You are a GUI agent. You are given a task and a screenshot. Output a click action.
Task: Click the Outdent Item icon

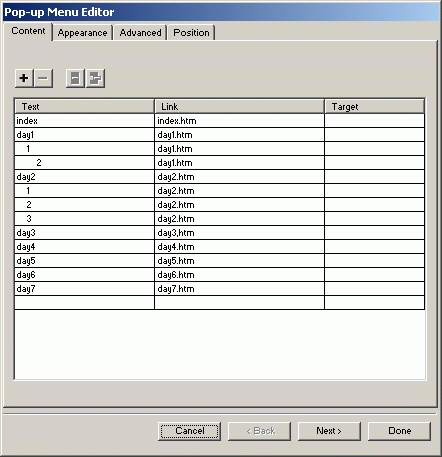click(x=75, y=78)
